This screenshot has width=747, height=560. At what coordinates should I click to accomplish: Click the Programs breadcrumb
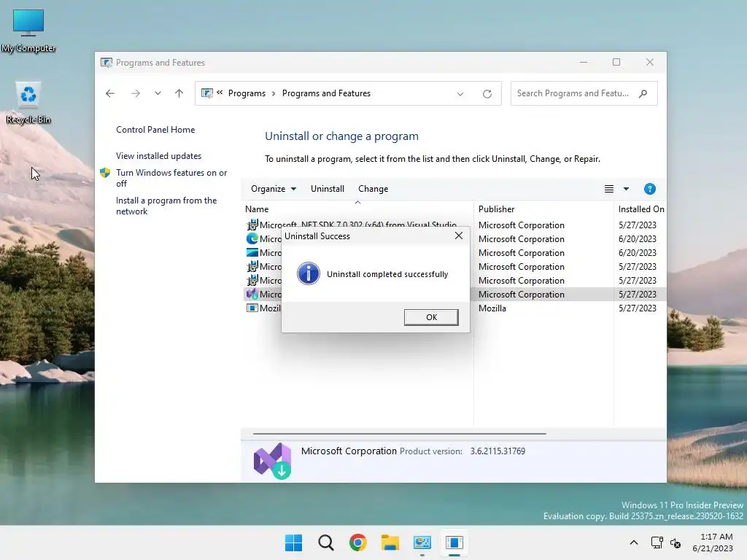(x=247, y=93)
